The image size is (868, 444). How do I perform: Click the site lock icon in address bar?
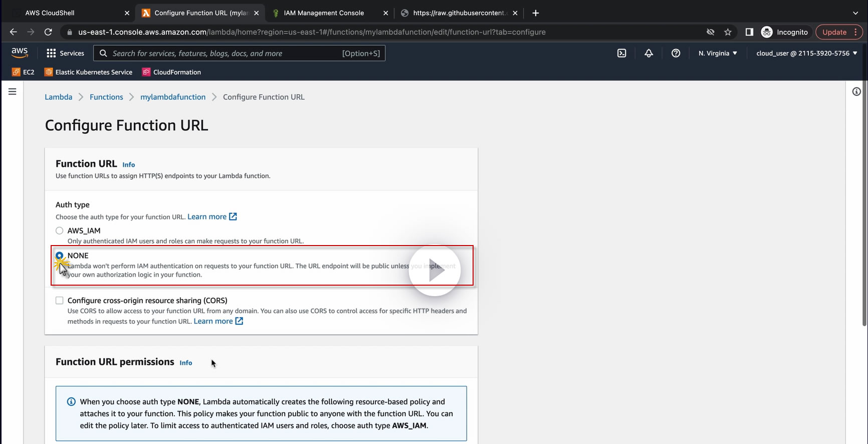(70, 32)
